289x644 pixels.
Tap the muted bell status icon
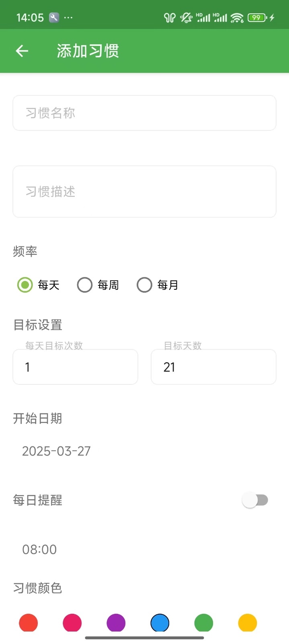(x=186, y=18)
